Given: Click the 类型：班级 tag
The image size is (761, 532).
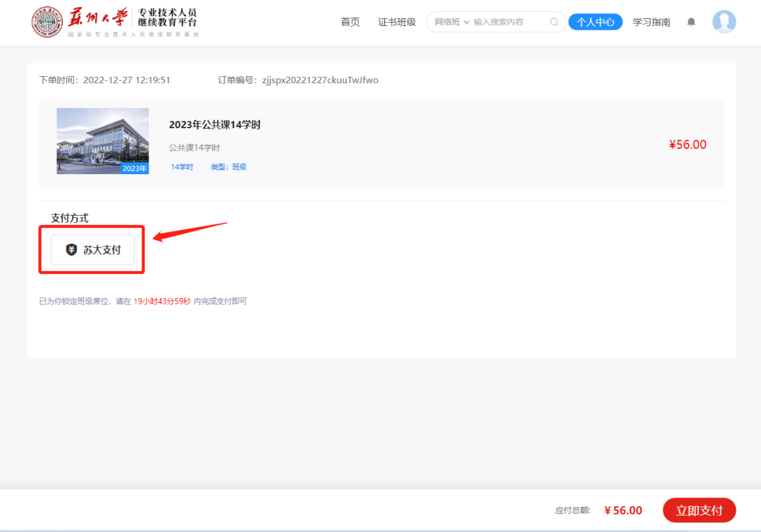Looking at the screenshot, I should click(x=228, y=167).
